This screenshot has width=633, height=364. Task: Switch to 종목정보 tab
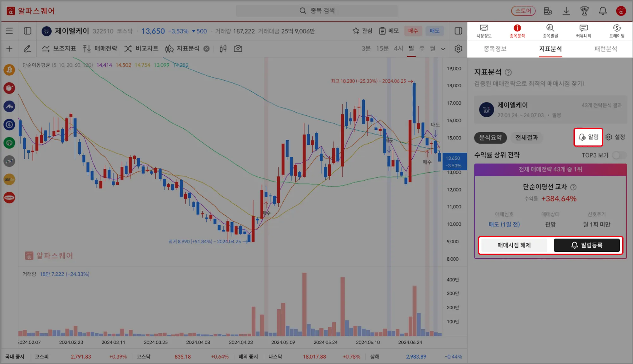495,49
